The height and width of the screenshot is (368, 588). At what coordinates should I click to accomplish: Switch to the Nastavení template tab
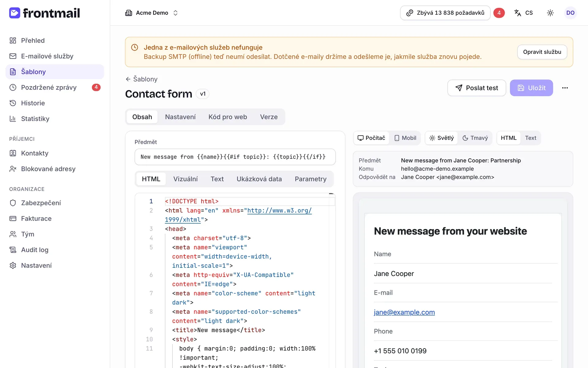(180, 117)
